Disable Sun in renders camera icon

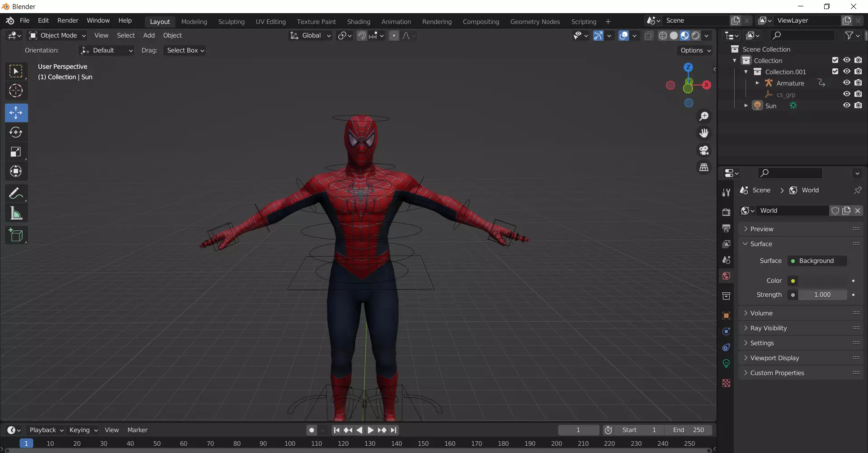tap(858, 105)
